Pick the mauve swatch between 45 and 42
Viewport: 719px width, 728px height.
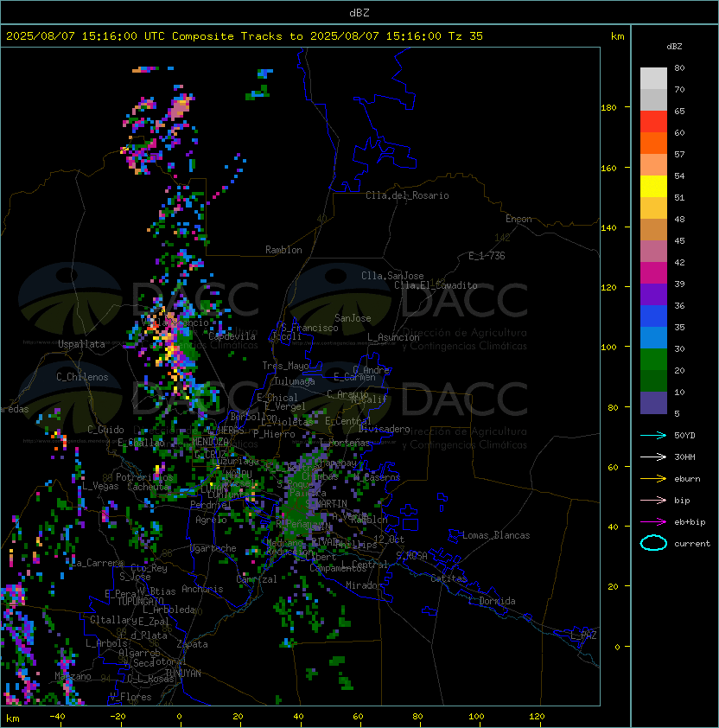653,252
